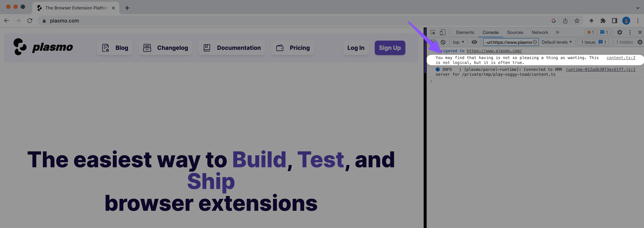Viewport: 644px width, 228px height.
Task: Open the top JavaScript context dropdown
Action: pyautogui.click(x=458, y=42)
